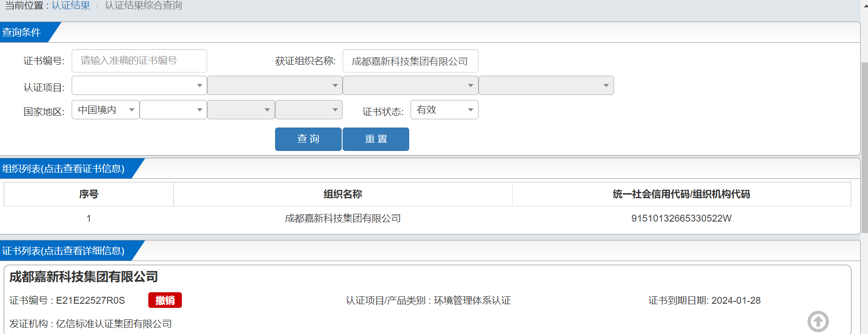Click the bold certificate card title 成都嘉新科技集团有限公司
The width and height of the screenshot is (868, 334).
[84, 277]
